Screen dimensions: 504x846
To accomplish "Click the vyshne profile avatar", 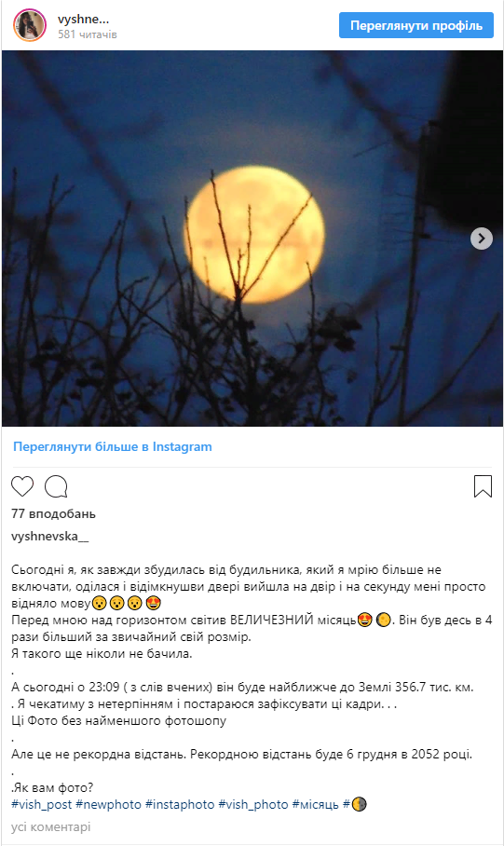I will coord(29,25).
